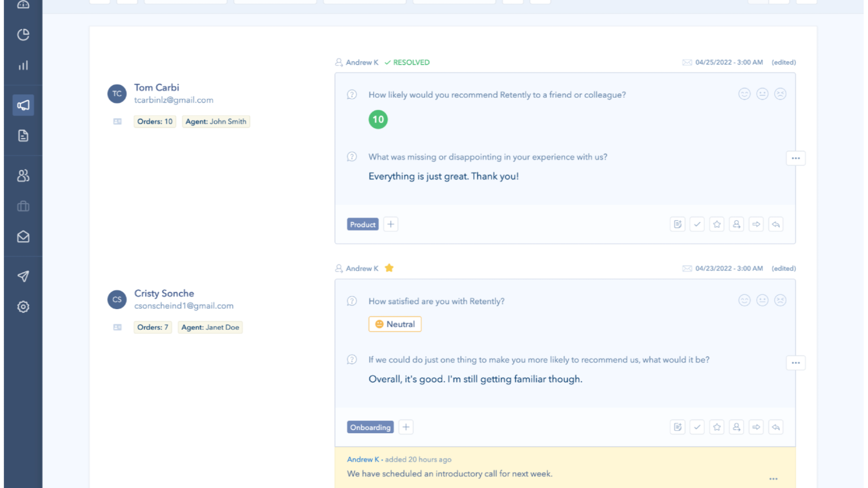Viewport: 868px width, 488px height.
Task: Open more options for Cristy Sonche's response
Action: tap(795, 363)
